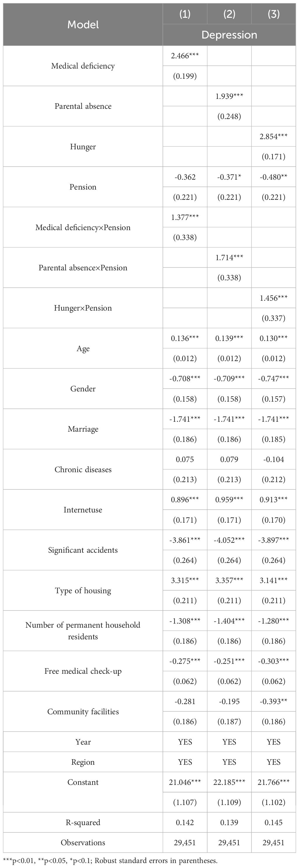Select the Medical deficiency×Pension row label

tap(83, 228)
